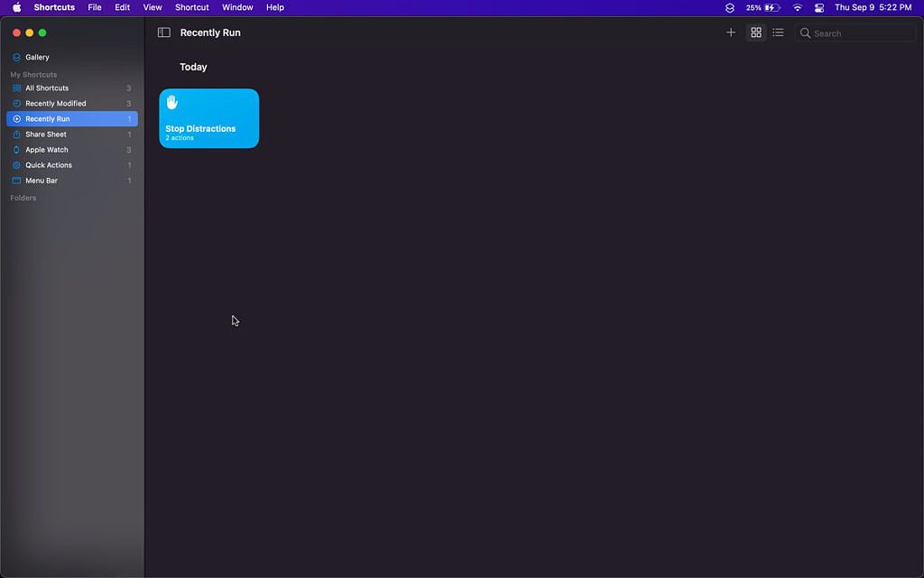Image resolution: width=924 pixels, height=578 pixels.
Task: Open the Stop Distractions shortcut
Action: [x=208, y=117]
